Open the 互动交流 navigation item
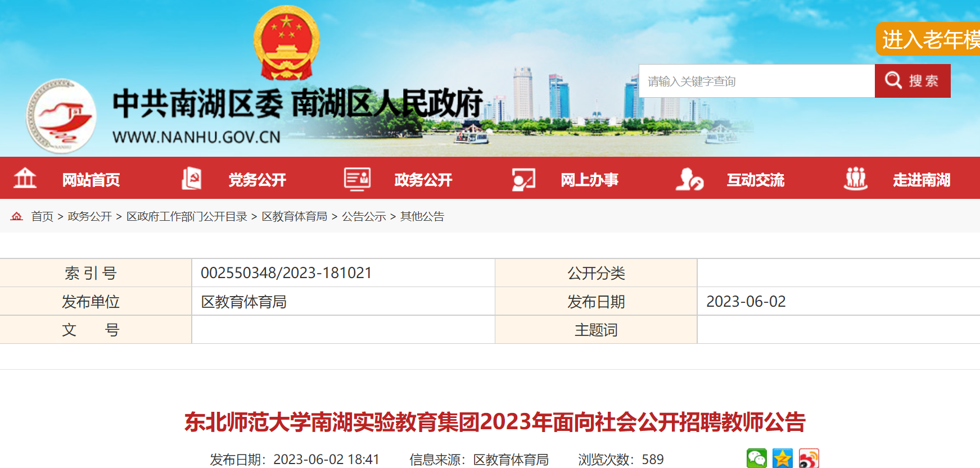Image resolution: width=980 pixels, height=468 pixels. tap(756, 180)
